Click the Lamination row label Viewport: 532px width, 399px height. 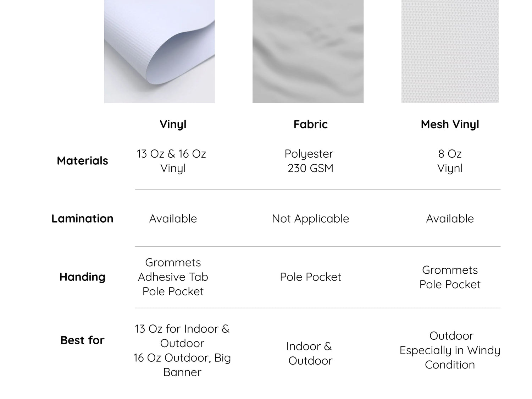coord(82,219)
